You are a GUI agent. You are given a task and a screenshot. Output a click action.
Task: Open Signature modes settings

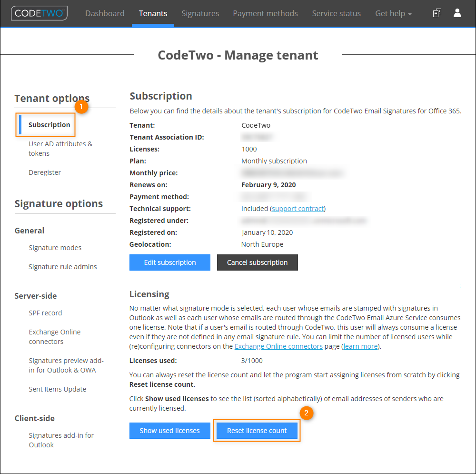55,248
